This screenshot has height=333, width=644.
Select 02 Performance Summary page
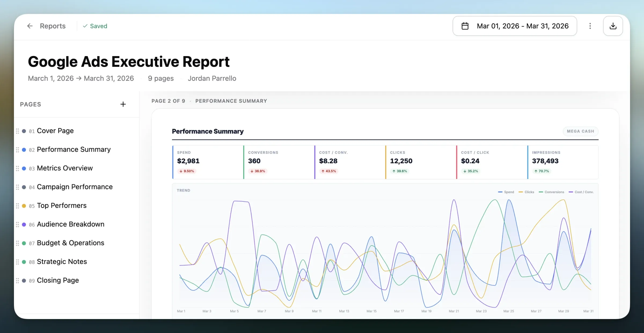[x=76, y=149]
